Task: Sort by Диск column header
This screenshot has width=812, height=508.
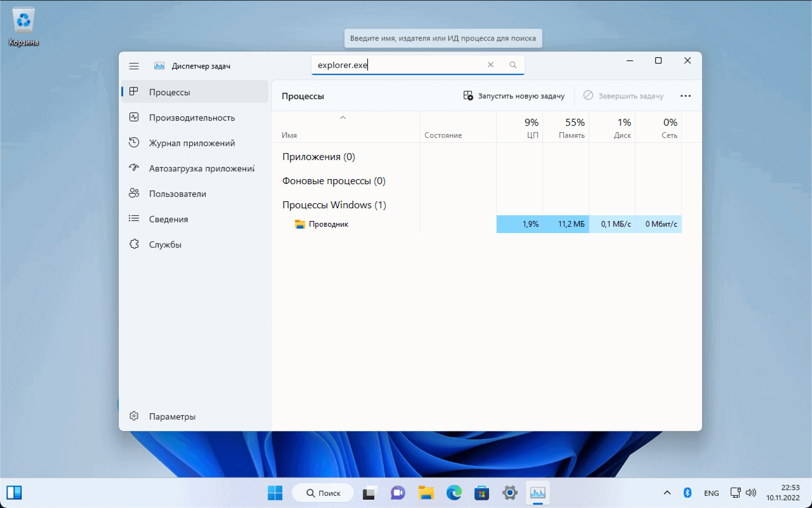Action: click(x=612, y=127)
